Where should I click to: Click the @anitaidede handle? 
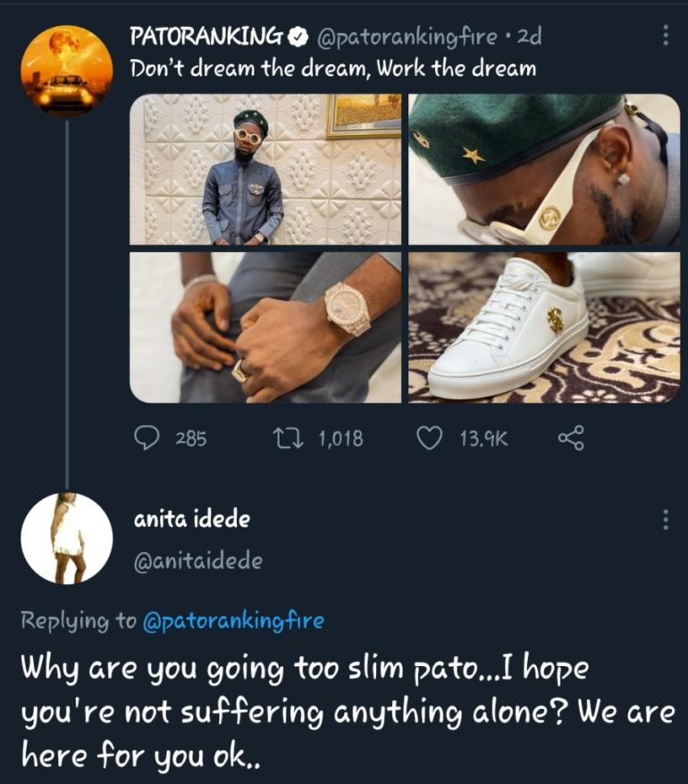(197, 560)
